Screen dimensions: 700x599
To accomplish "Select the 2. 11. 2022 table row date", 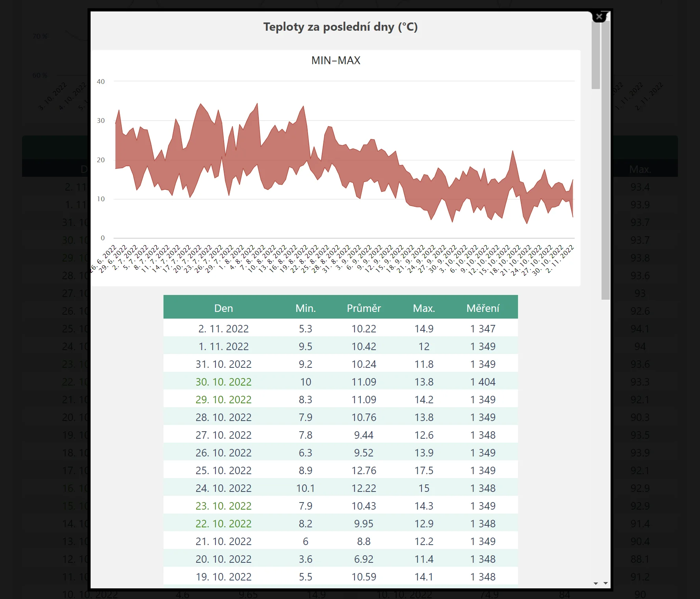I will tap(223, 328).
